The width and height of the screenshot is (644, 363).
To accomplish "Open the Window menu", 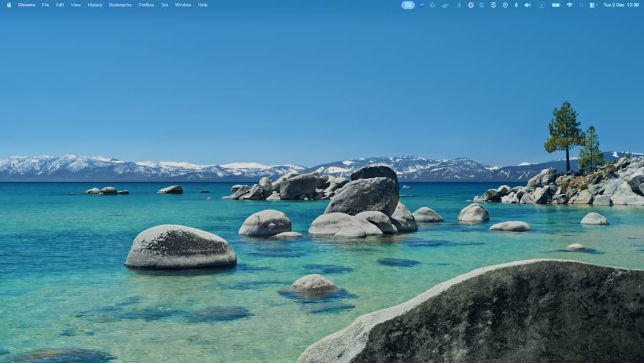I will click(x=183, y=5).
